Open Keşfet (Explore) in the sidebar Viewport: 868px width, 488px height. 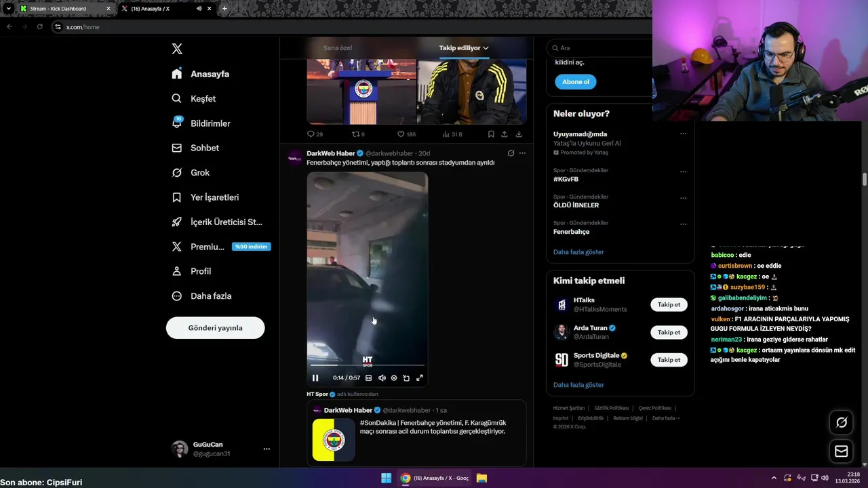point(194,98)
